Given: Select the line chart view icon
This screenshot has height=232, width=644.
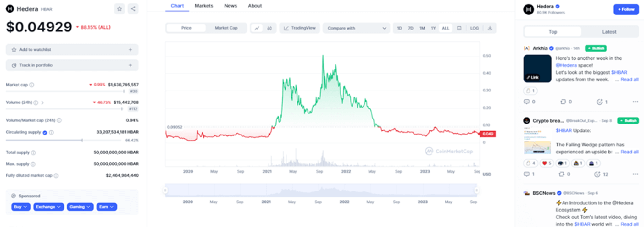Looking at the screenshot, I should coord(257,28).
